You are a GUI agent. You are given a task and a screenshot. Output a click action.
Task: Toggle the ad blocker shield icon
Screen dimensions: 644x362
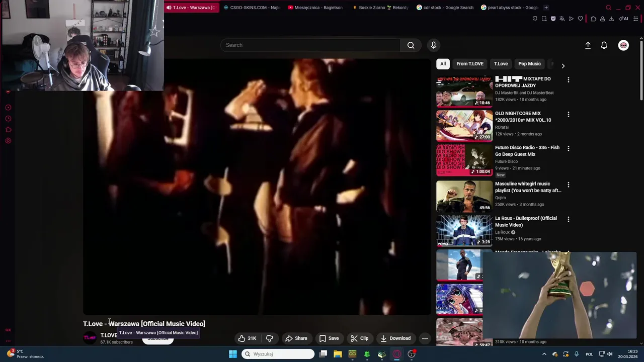pos(553,19)
